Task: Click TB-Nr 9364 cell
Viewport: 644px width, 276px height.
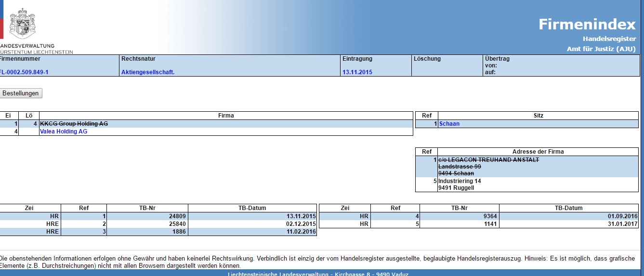Action: click(460, 217)
